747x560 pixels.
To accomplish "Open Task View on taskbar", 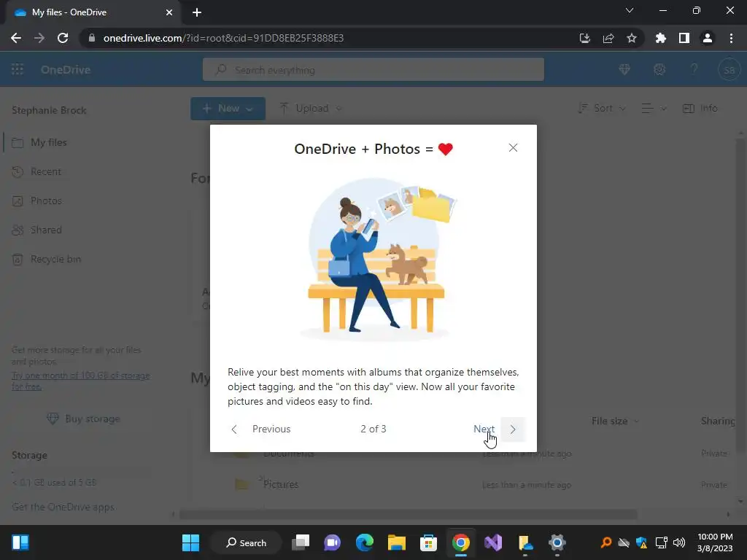I will coord(301,542).
